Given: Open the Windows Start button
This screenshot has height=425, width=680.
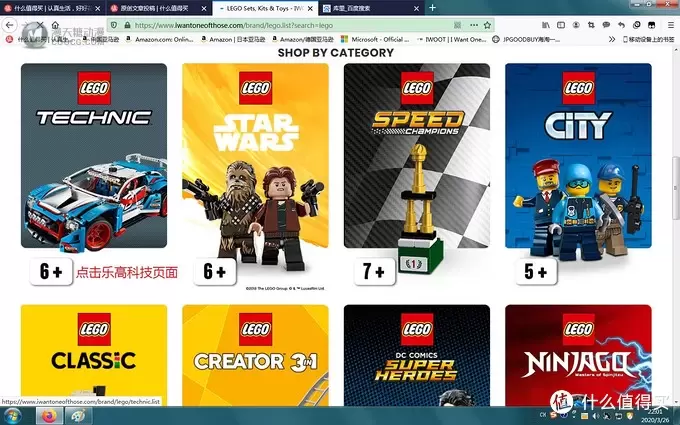Looking at the screenshot, I should 13,416.
